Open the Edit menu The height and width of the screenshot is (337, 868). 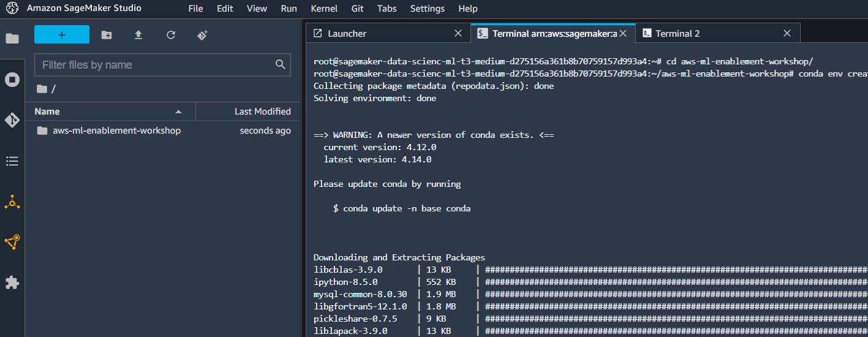[x=225, y=9]
